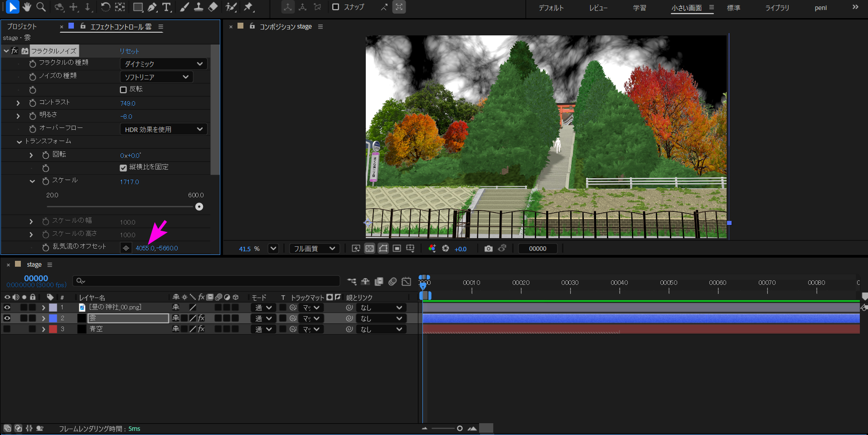Select the Zoom magnifier tool
Image resolution: width=868 pixels, height=435 pixels.
click(x=41, y=7)
